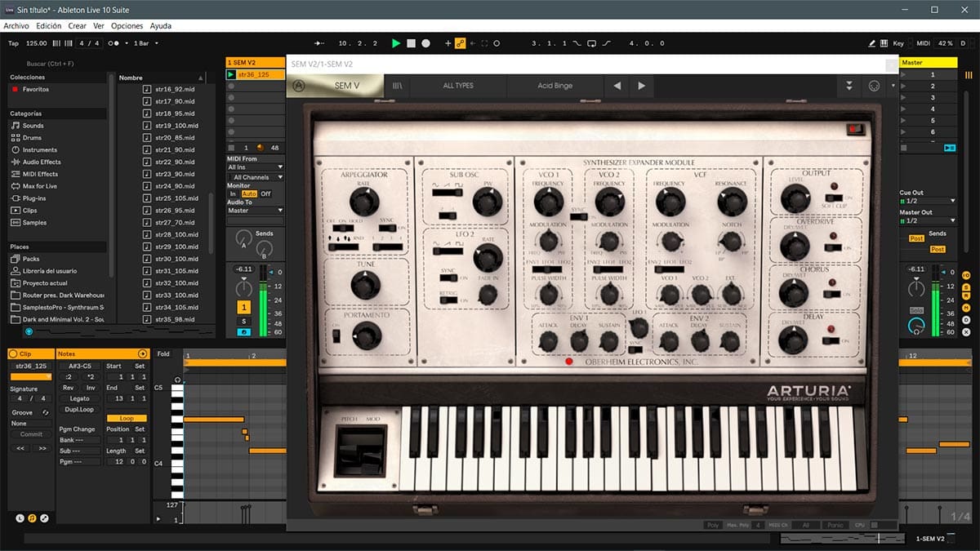Click the Legato button in Notes
980x551 pixels.
point(79,399)
